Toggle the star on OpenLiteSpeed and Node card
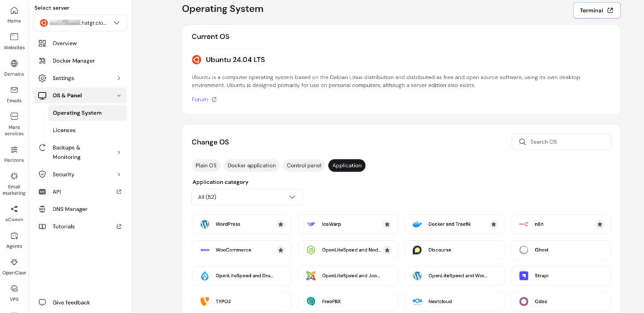Viewport: 644px width, 313px height. click(387, 250)
